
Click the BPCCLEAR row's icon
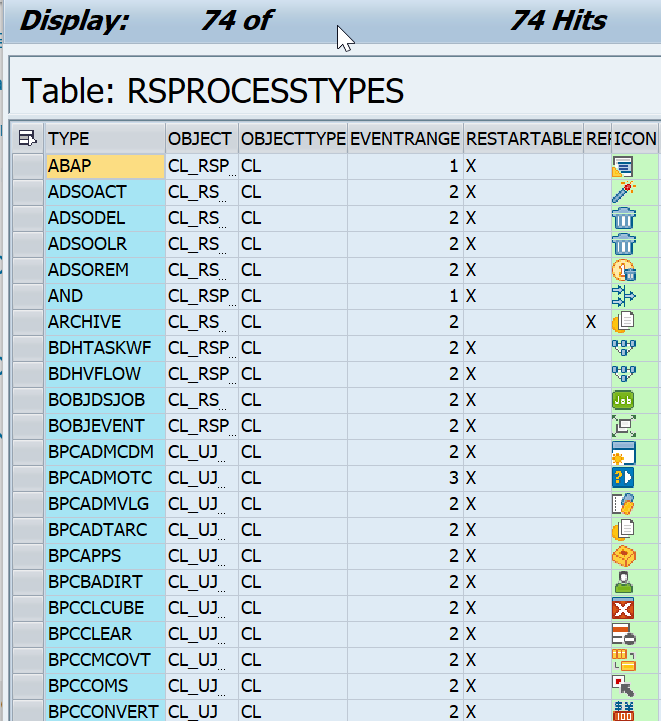(623, 635)
